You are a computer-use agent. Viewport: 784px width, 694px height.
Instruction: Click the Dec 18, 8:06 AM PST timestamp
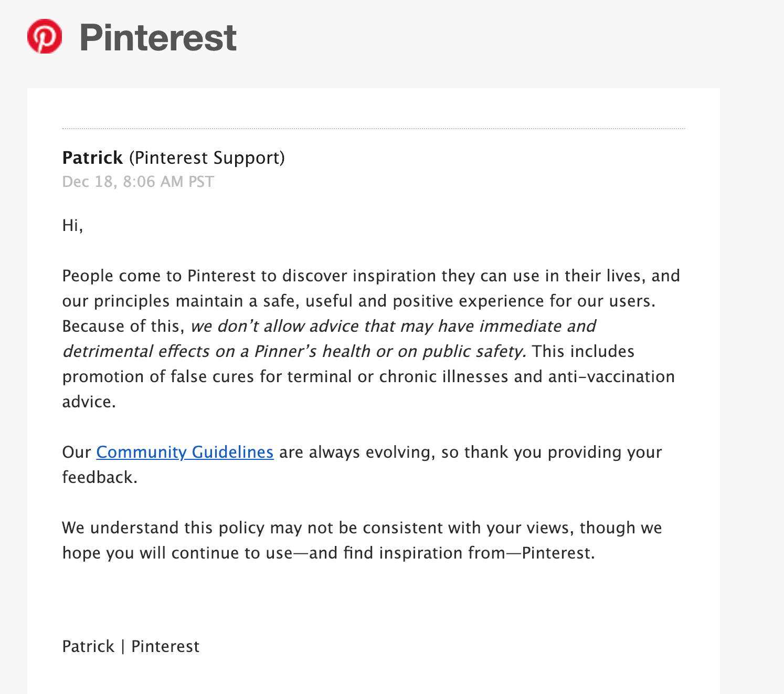pyautogui.click(x=138, y=182)
